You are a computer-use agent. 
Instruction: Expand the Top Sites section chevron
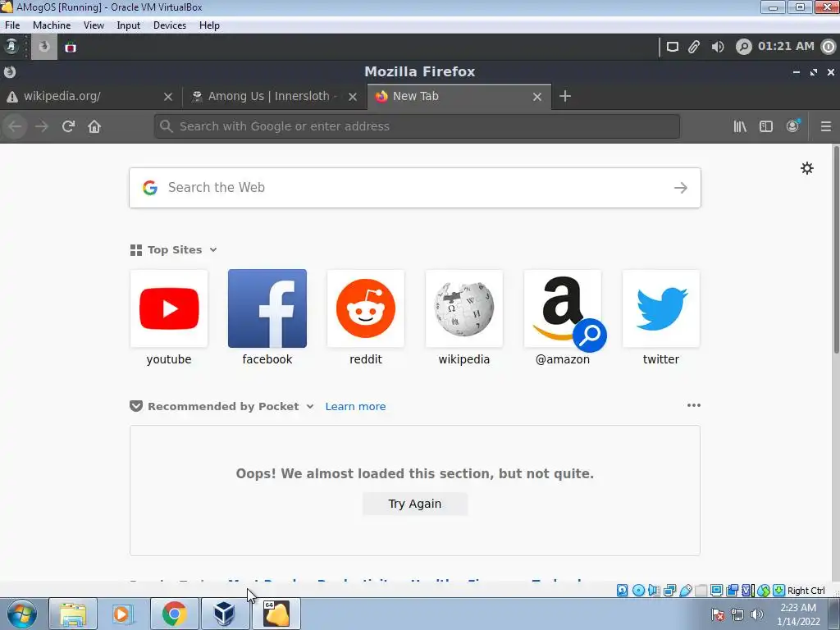213,249
